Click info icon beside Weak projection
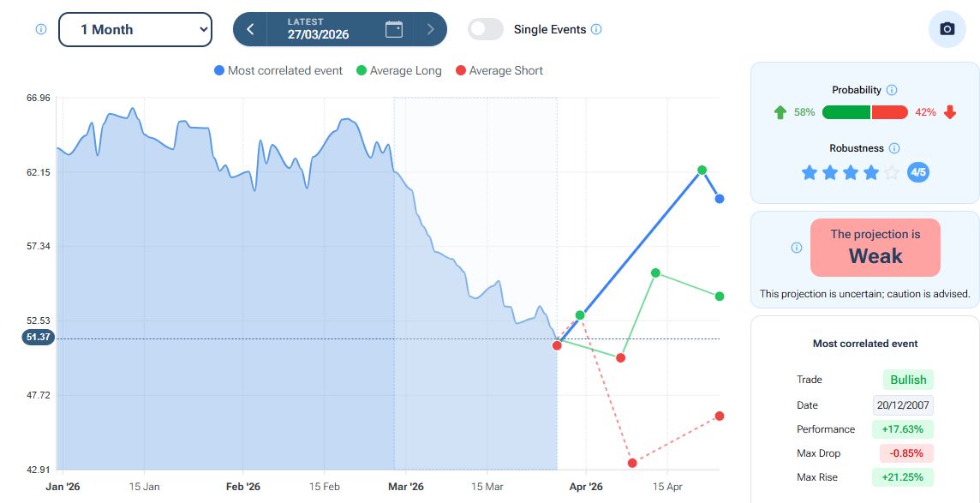 click(x=796, y=248)
